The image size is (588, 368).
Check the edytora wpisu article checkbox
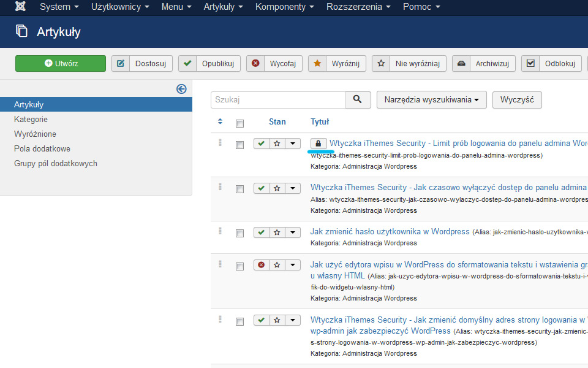tap(239, 267)
